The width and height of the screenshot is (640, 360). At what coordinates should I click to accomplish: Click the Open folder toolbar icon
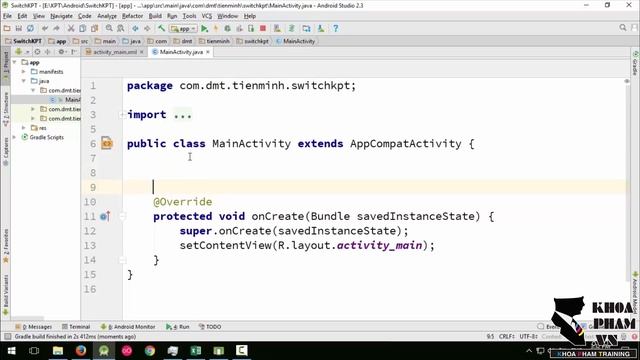7,29
